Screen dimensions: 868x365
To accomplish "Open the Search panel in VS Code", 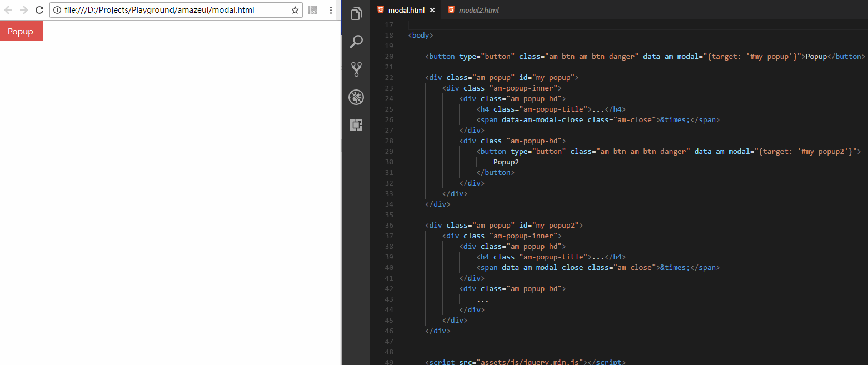I will (x=356, y=41).
